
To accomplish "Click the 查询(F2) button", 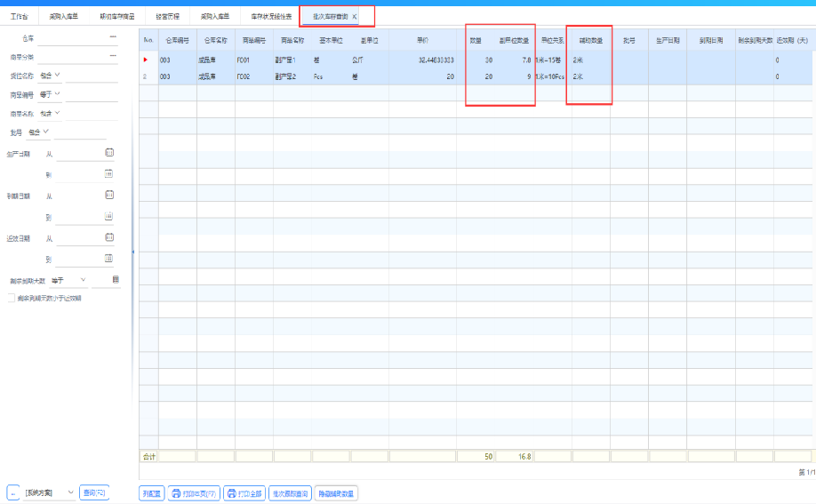I will point(94,492).
